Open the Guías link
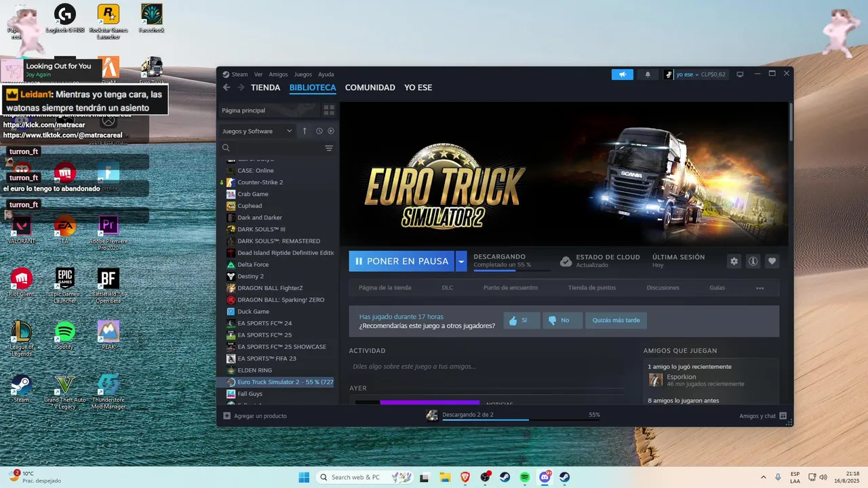Viewport: 868px width, 488px height. pos(717,287)
